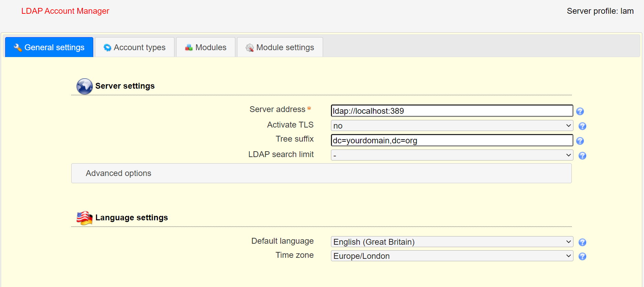Click the flags icon beside Language settings
The width and height of the screenshot is (644, 287).
click(x=84, y=218)
